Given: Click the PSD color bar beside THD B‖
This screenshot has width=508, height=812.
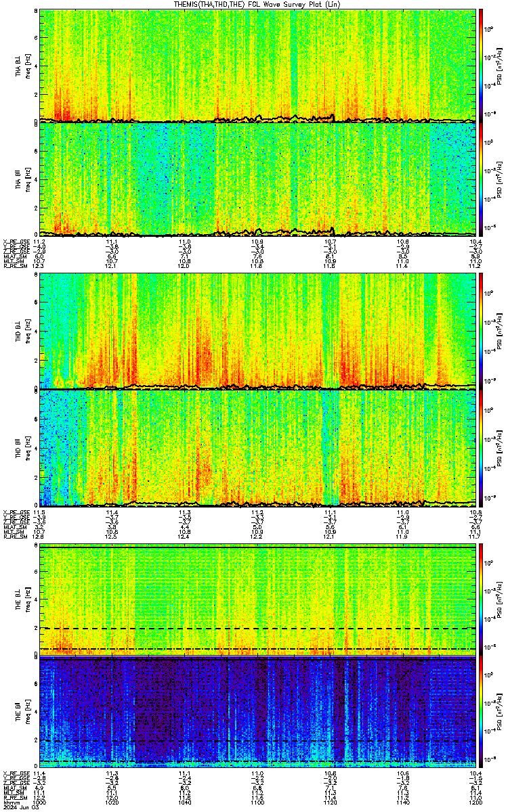Looking at the screenshot, I should click(482, 447).
